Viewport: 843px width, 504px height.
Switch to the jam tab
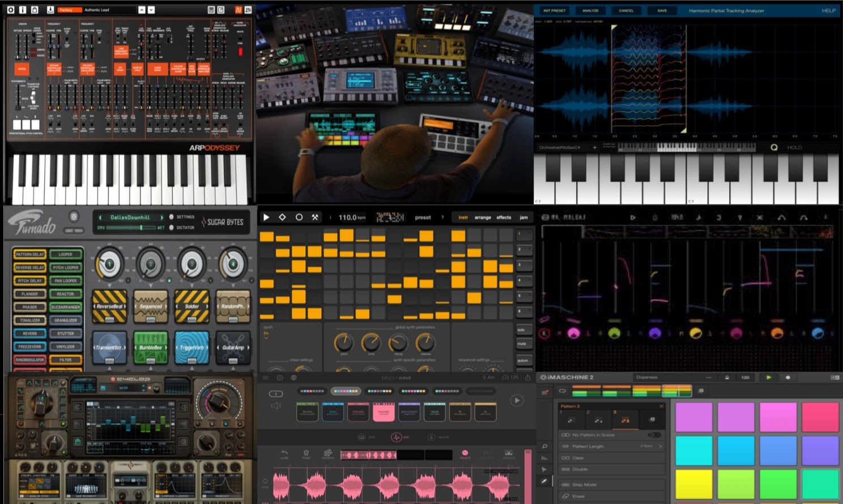[523, 217]
